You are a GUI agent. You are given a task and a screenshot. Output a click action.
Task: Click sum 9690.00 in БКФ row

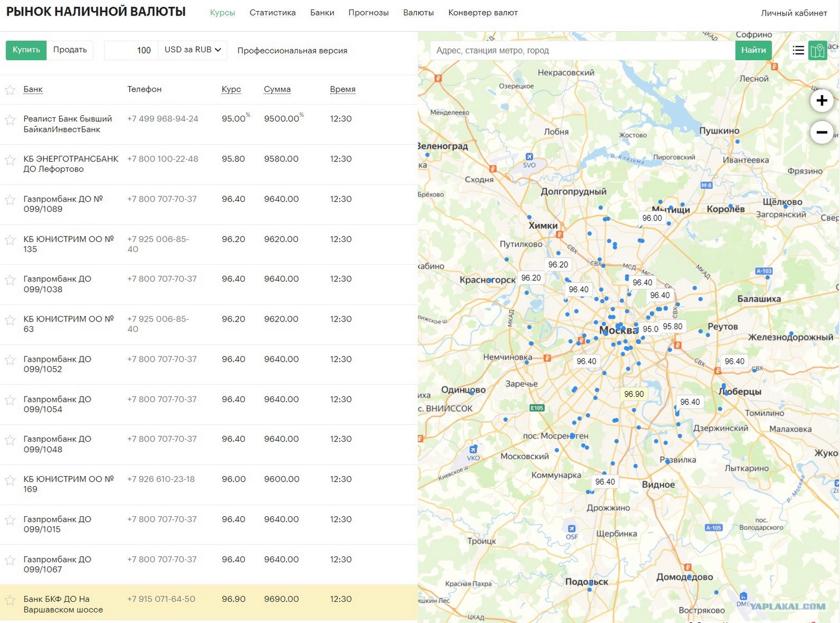click(281, 599)
